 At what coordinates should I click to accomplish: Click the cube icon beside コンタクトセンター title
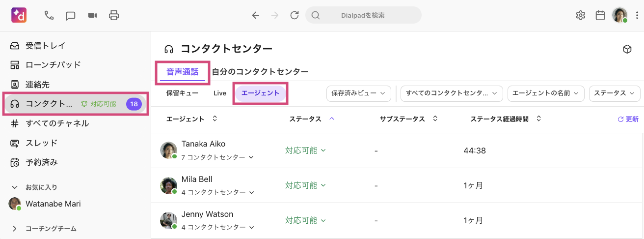pos(627,49)
